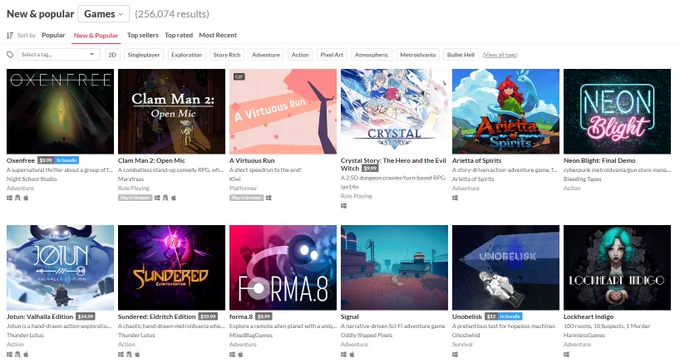Click the Clam Man 2: Open Mic title
Screen dimensions: 680x363
[x=151, y=160]
